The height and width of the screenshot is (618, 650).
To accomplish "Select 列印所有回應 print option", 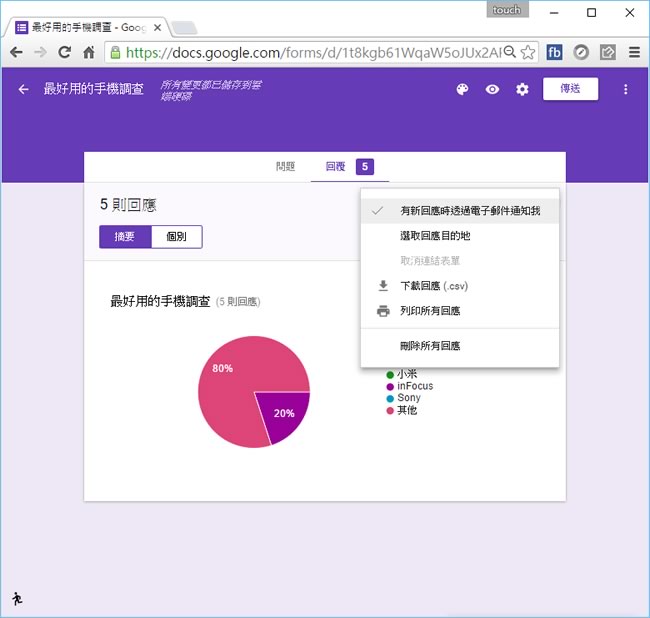I will point(430,311).
